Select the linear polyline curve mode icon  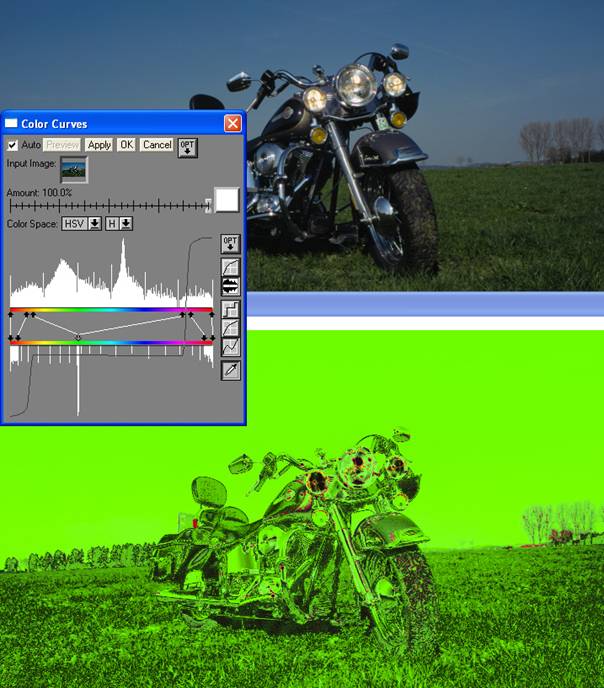230,347
